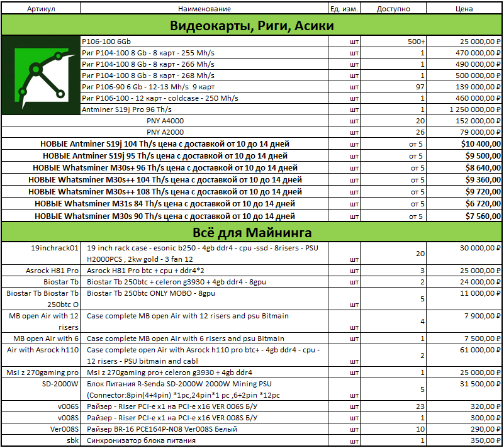The width and height of the screenshot is (504, 448).
Task: Select 'Блок Питания R-Senda SD-2000W' description
Action: 204,389
